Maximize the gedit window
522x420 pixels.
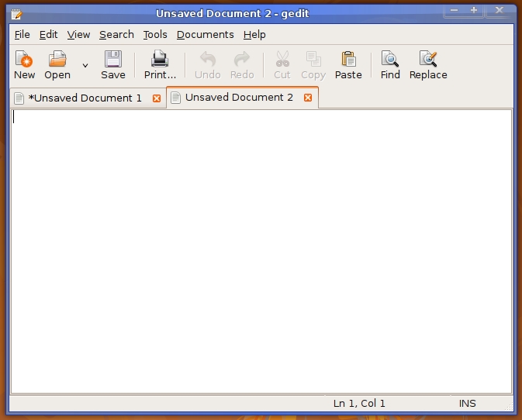point(474,11)
